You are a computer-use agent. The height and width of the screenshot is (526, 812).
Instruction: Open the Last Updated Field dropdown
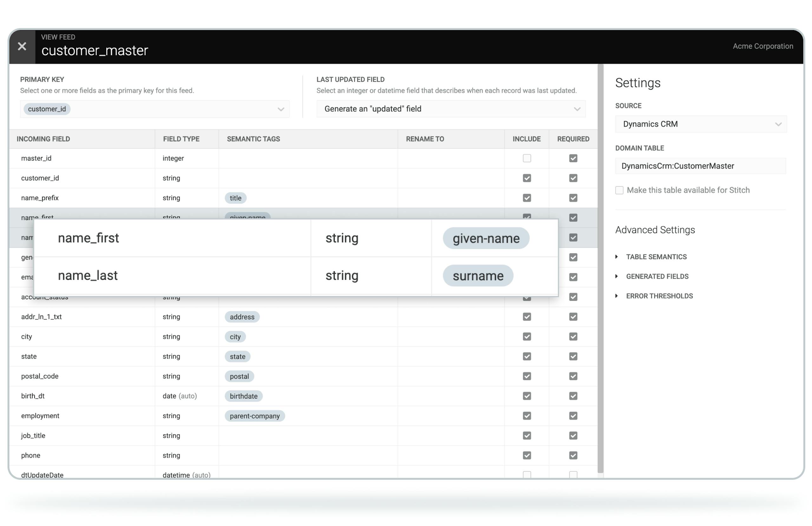point(451,109)
